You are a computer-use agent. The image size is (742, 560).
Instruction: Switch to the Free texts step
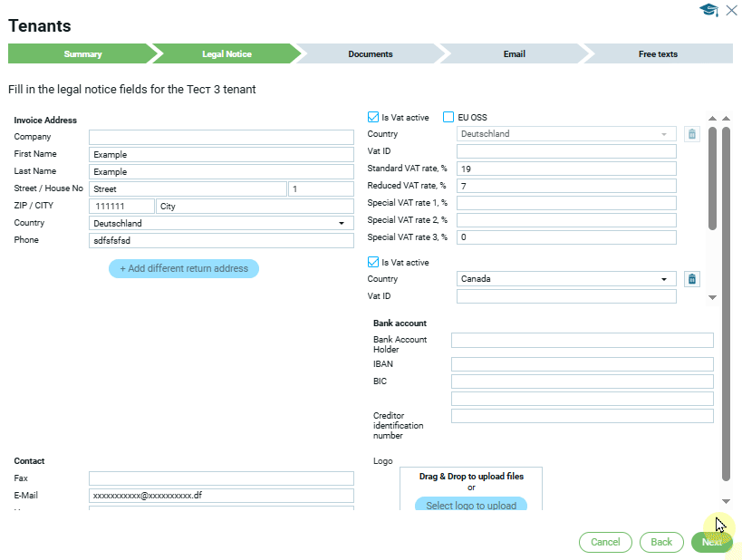[658, 54]
